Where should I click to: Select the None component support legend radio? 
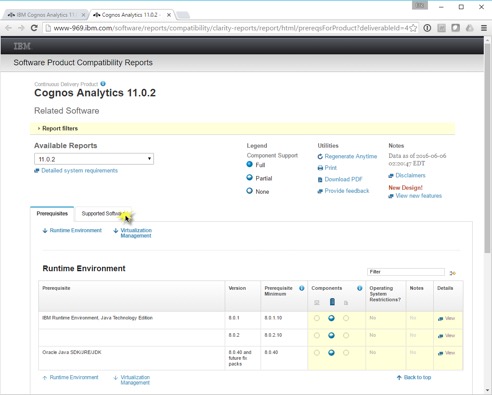click(249, 191)
